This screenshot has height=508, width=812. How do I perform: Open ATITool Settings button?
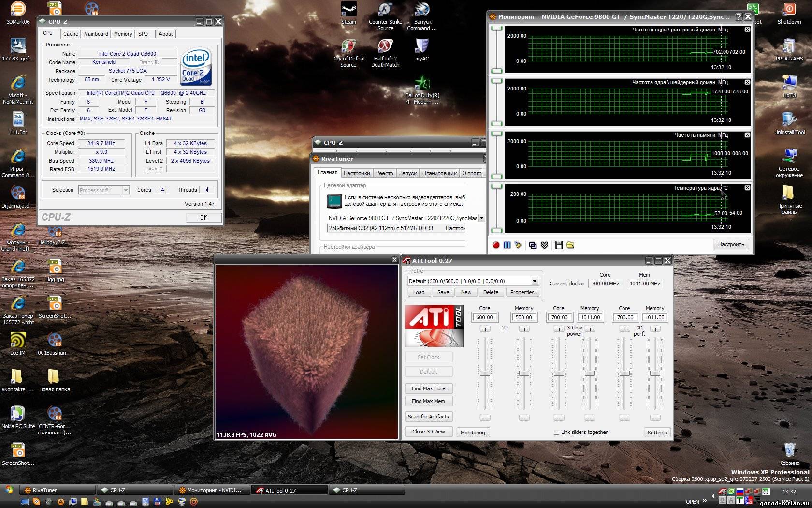point(657,433)
